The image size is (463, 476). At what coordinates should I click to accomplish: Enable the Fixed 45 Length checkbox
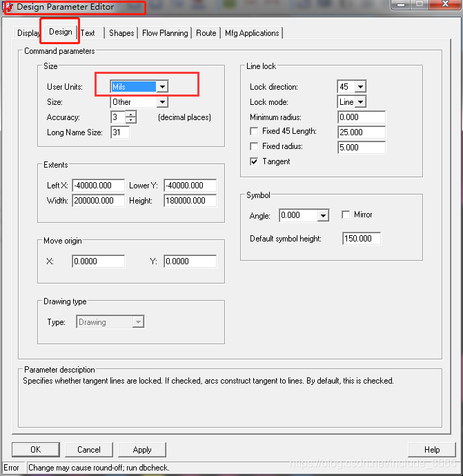pyautogui.click(x=254, y=131)
